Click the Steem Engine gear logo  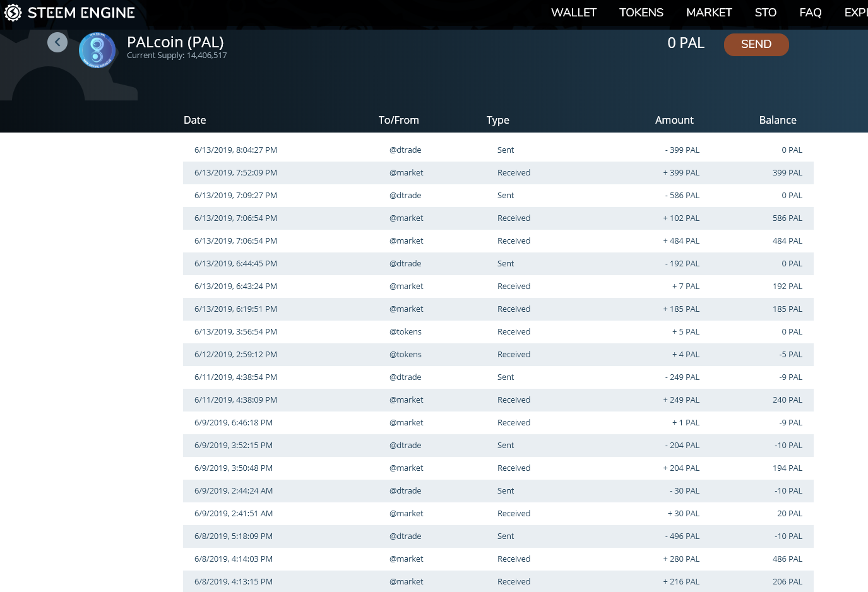(13, 13)
